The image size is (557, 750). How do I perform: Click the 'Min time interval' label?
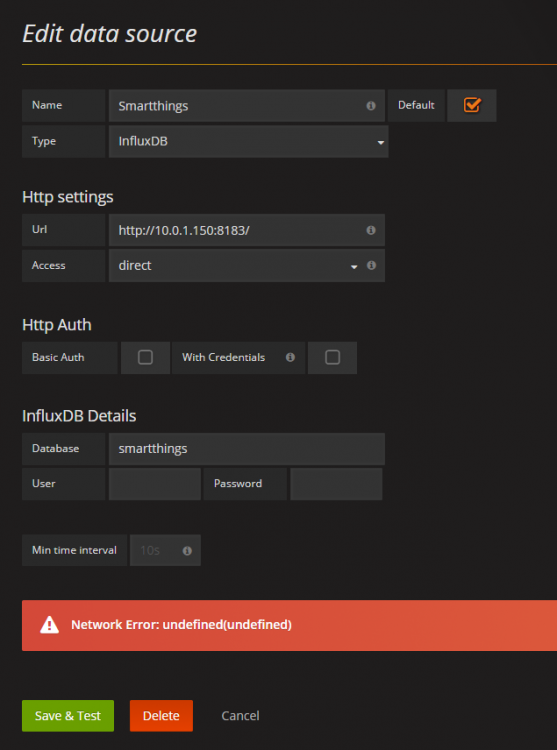(74, 550)
